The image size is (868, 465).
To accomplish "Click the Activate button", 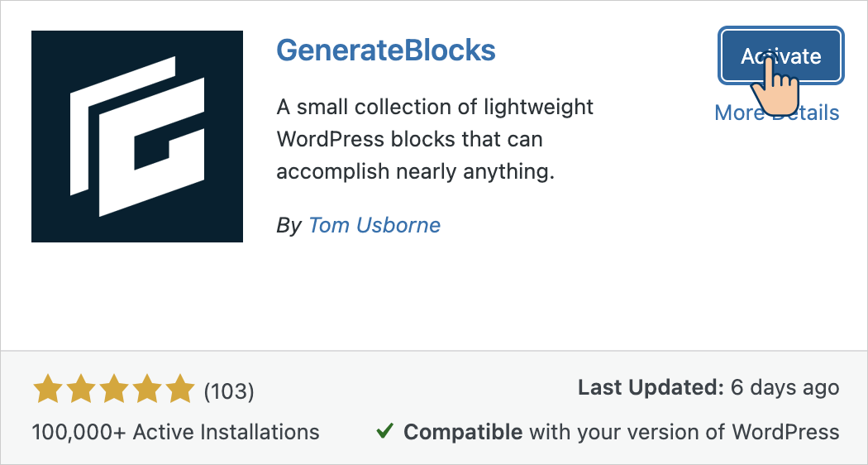I will coord(780,55).
